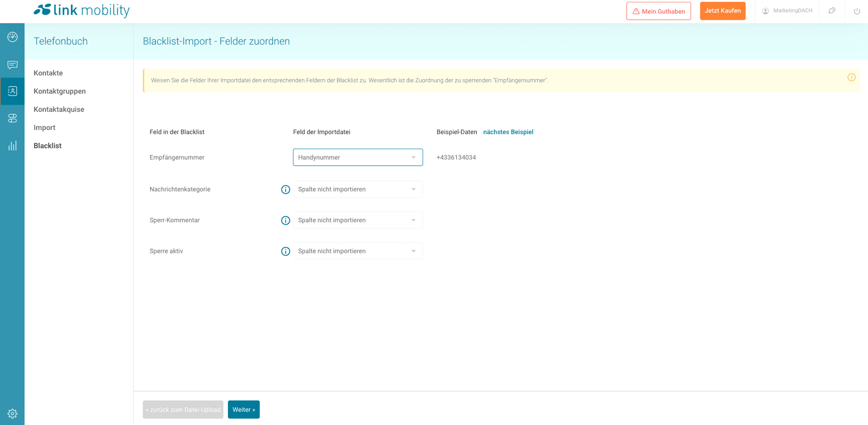Screen dimensions: 868x425
Task: Select Kontaktgruppen menu item
Action: coord(59,91)
